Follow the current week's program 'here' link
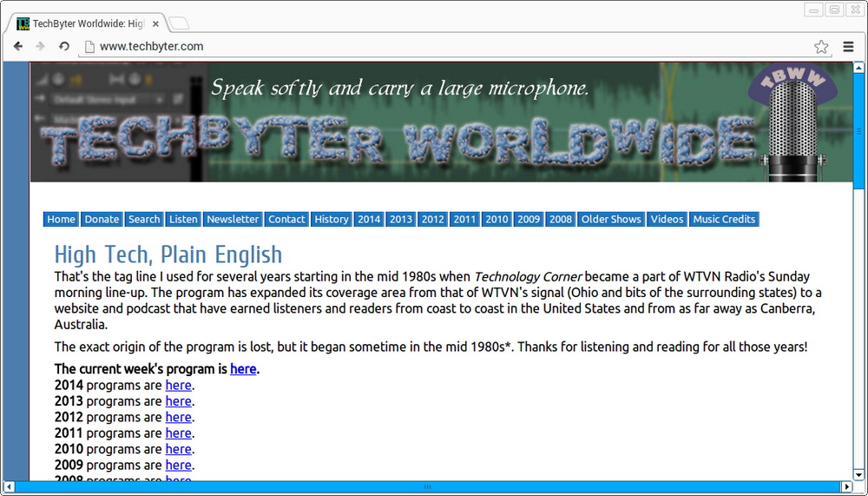This screenshot has height=496, width=868. pos(243,369)
